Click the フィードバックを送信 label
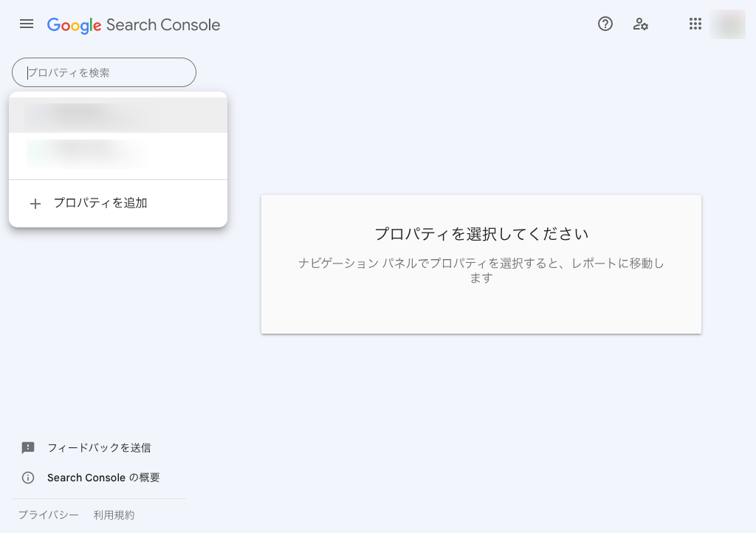Viewport: 756px width, 533px height. pyautogui.click(x=99, y=447)
